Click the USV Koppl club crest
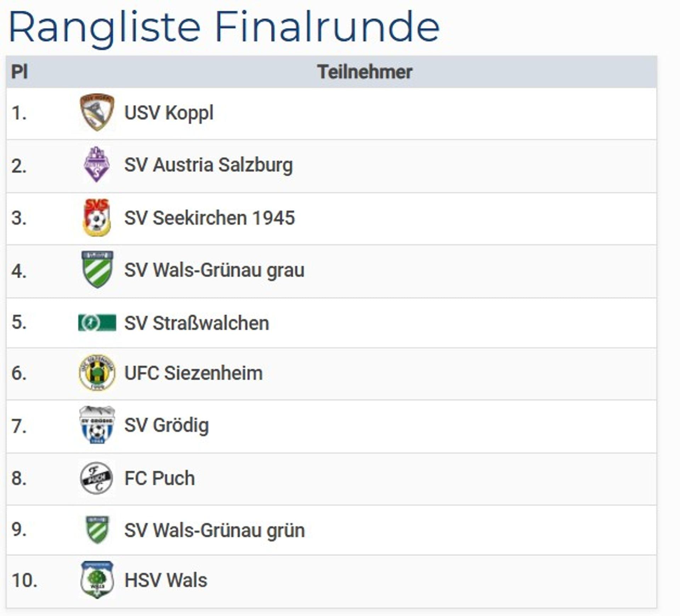Screen dimensions: 680x616 (97, 112)
